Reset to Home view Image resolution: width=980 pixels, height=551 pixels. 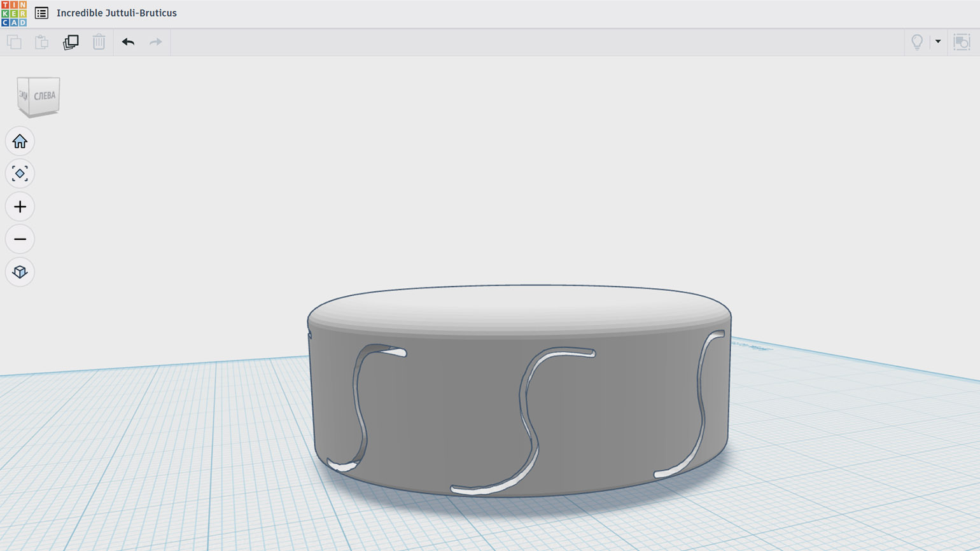(20, 141)
